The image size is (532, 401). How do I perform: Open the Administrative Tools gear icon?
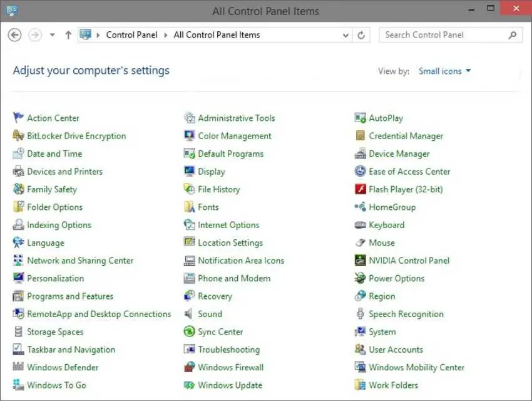coord(189,118)
